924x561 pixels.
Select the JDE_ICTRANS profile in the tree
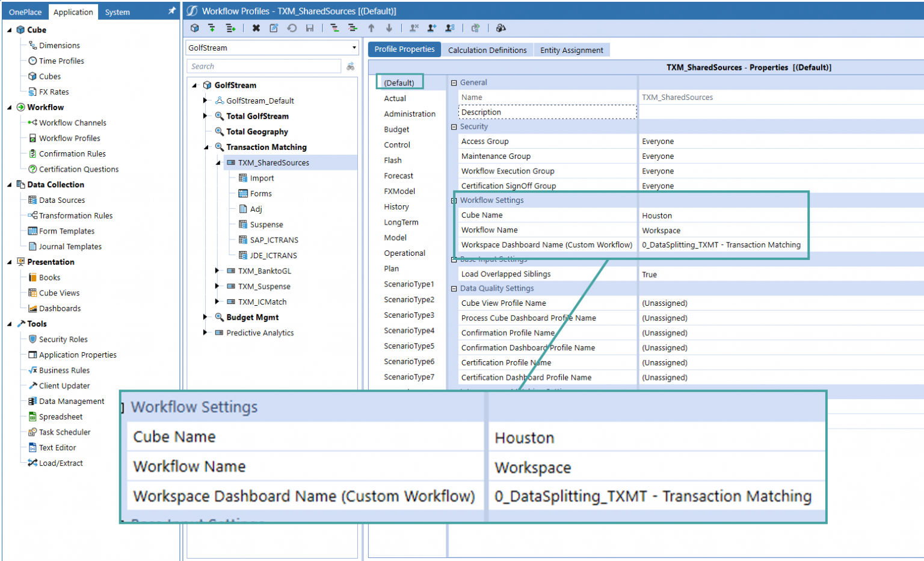pyautogui.click(x=274, y=255)
